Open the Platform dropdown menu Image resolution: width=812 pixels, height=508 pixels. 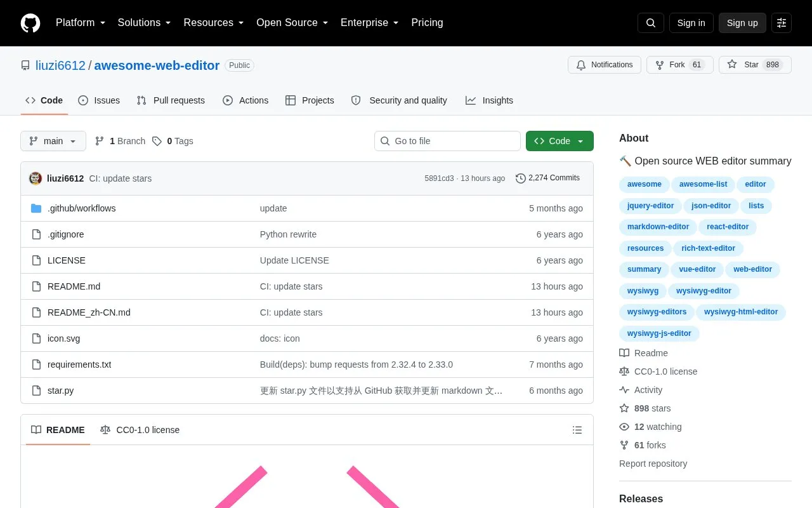(81, 23)
